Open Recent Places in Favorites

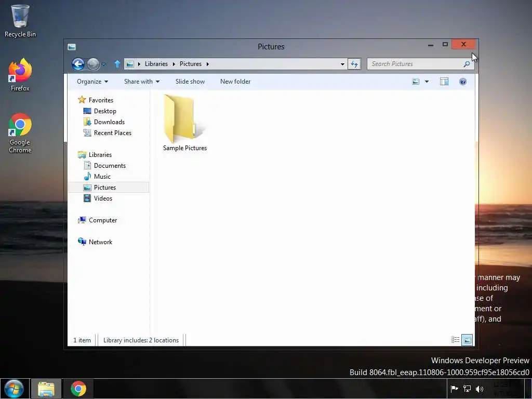(107, 132)
